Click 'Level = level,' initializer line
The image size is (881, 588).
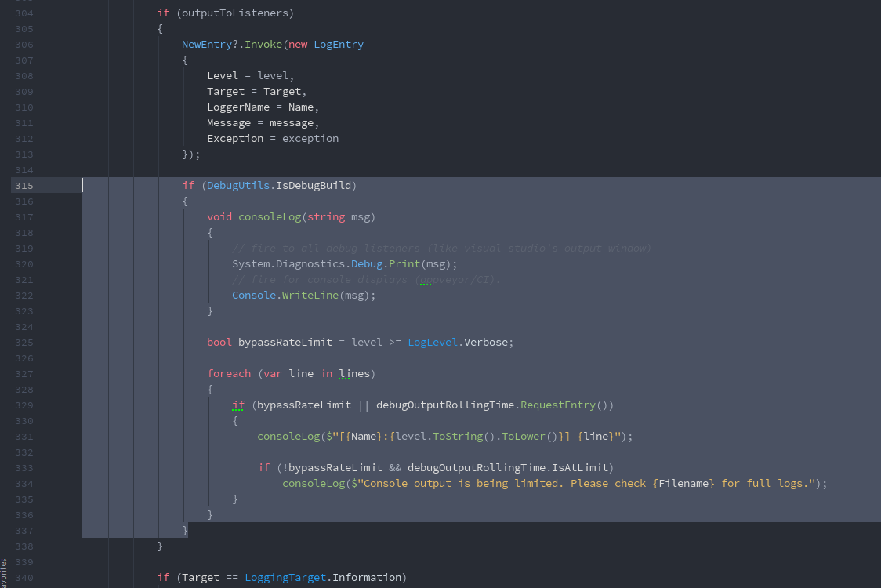[x=251, y=76]
